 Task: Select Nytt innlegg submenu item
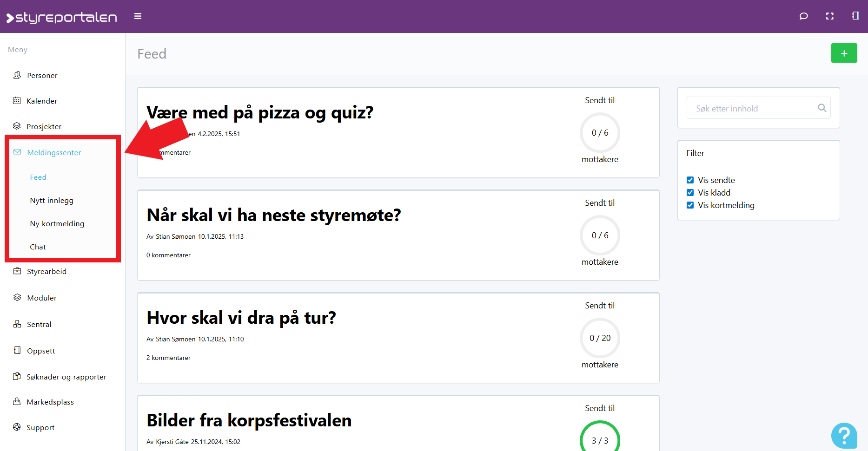click(52, 201)
